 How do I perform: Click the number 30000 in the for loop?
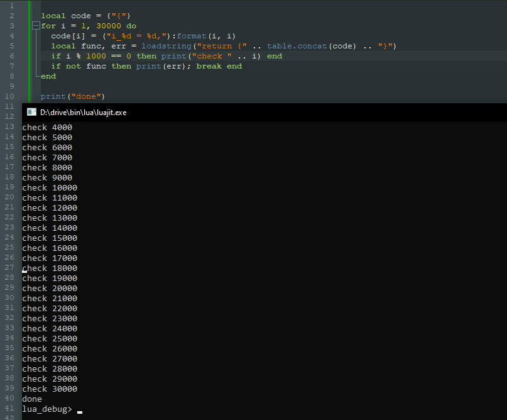(109, 26)
